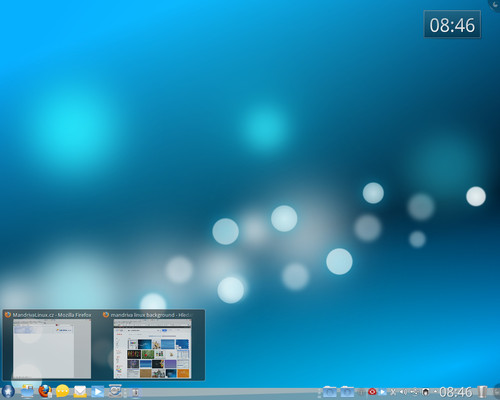500x400 pixels.
Task: Open the trash bin on the panel
Action: click(x=482, y=392)
